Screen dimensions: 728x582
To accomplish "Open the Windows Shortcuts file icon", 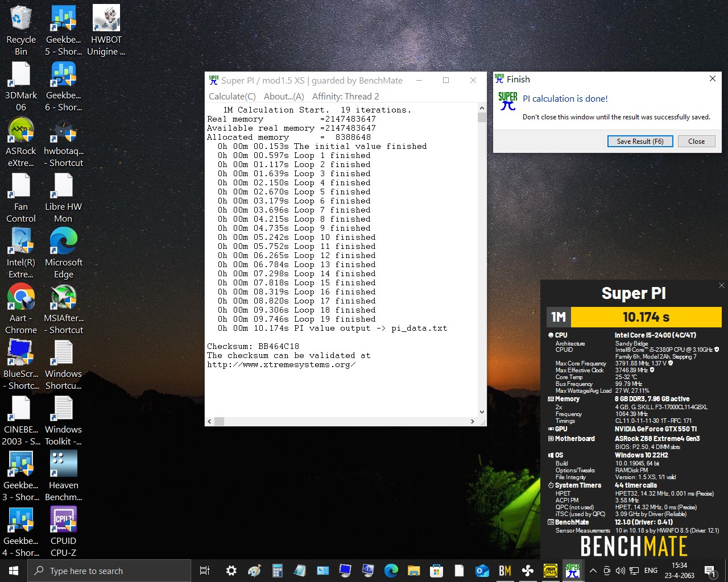I will (x=63, y=365).
